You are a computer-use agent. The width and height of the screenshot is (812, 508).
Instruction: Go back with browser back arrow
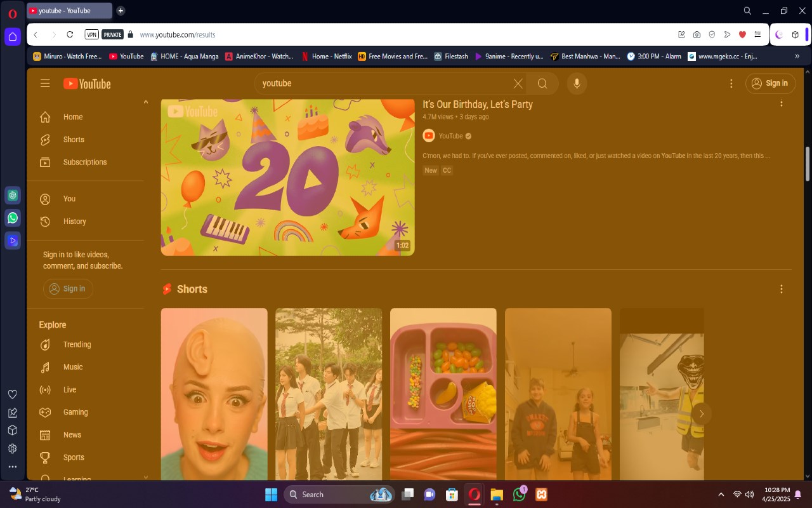pos(36,35)
